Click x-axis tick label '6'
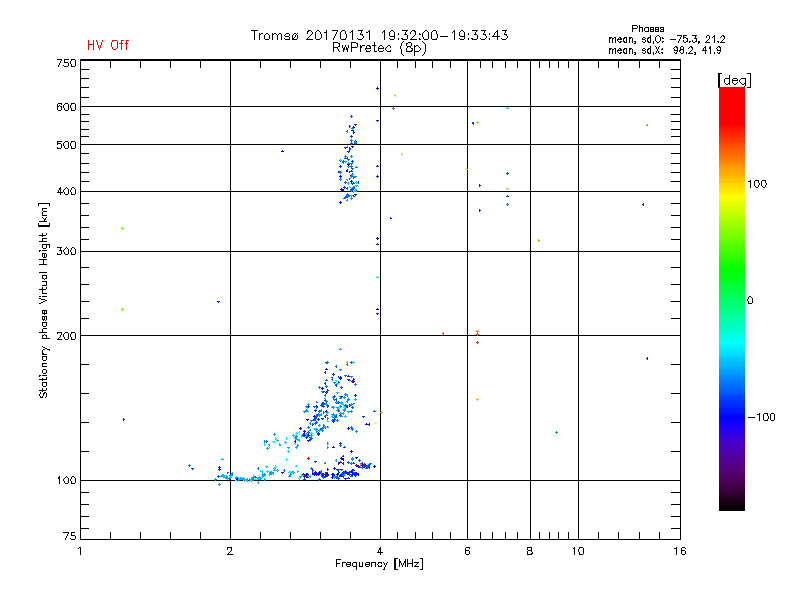The width and height of the screenshot is (800, 600). click(x=467, y=551)
